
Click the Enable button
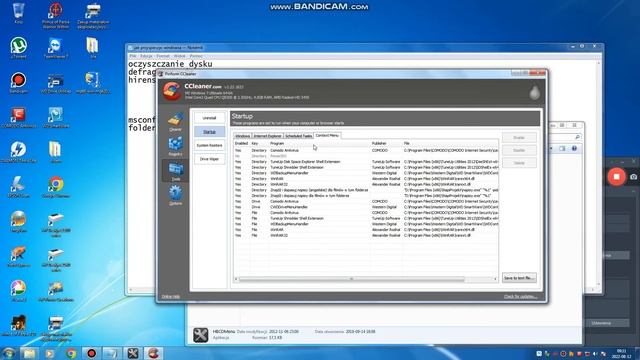click(x=519, y=138)
